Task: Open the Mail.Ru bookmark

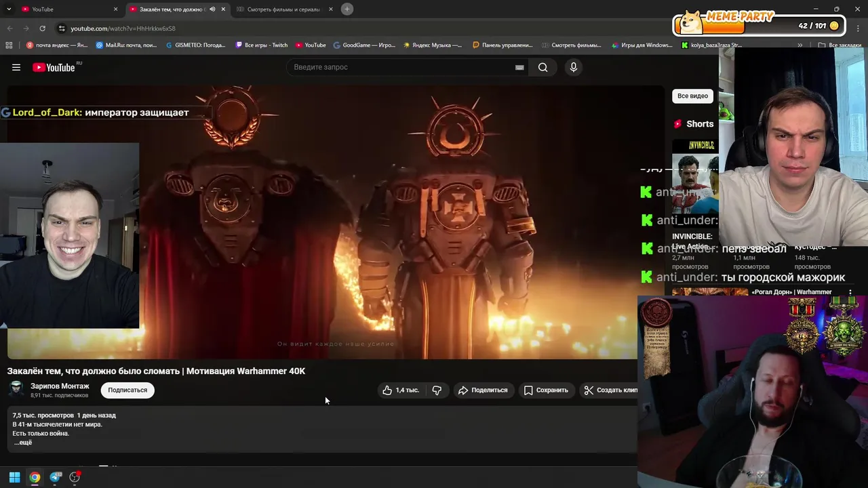Action: click(x=127, y=45)
